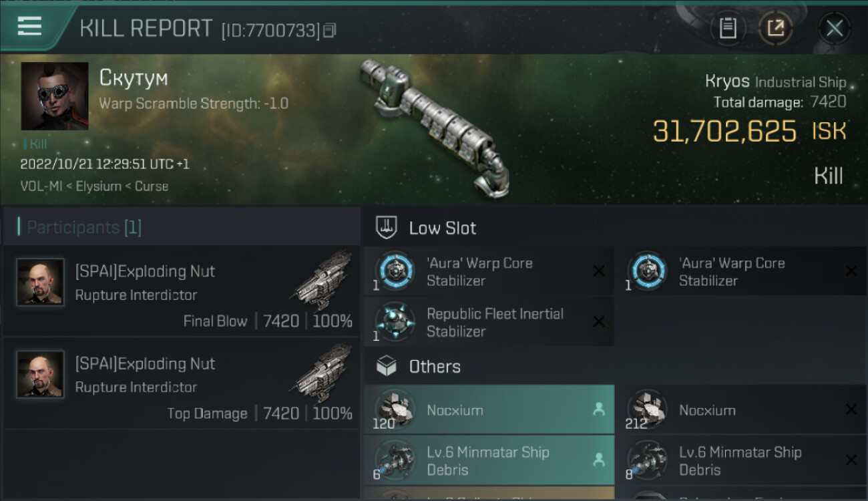Viewport: 868px width, 501px height.
Task: Open the hamburger main menu
Action: [29, 27]
